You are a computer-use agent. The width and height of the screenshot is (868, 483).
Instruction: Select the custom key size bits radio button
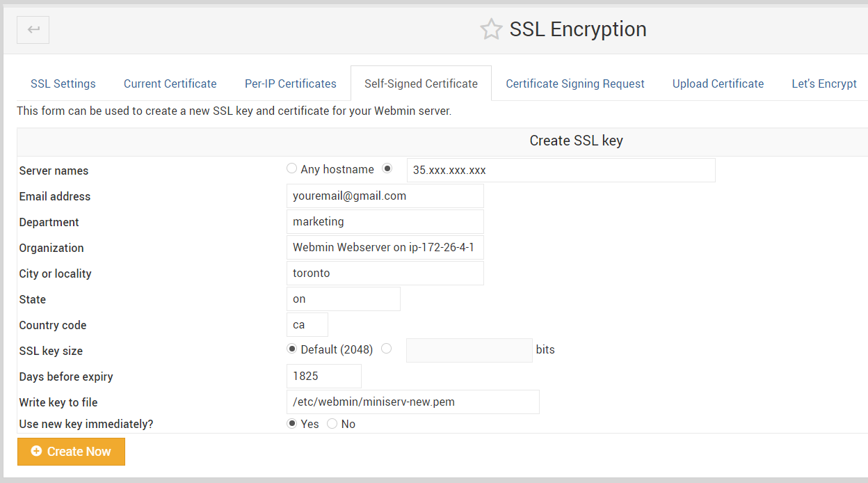click(x=387, y=349)
